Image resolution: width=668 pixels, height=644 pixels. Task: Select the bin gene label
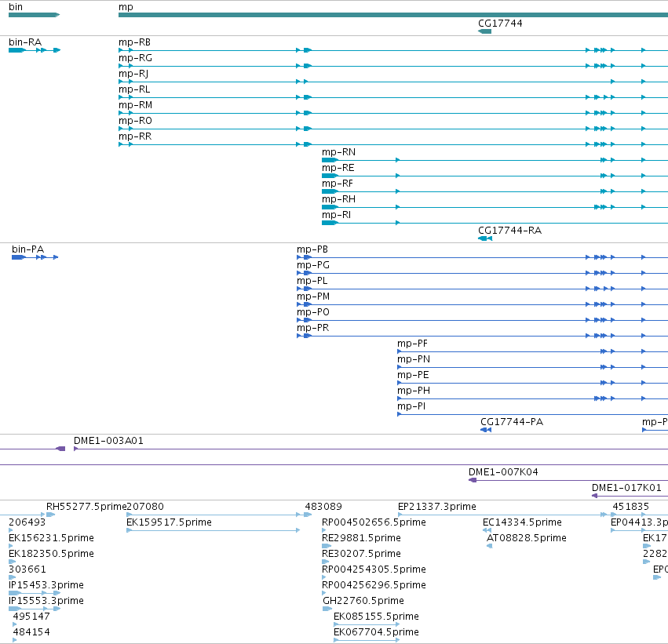[16, 7]
